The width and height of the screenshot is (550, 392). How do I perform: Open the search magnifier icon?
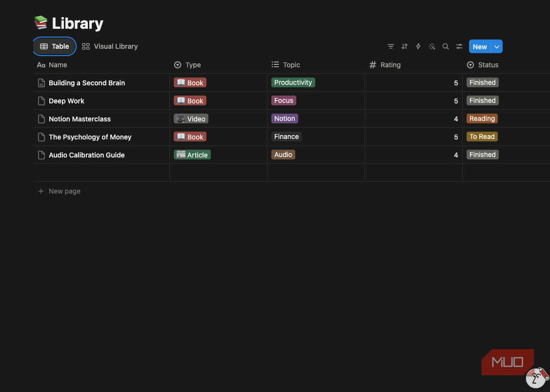click(x=446, y=46)
